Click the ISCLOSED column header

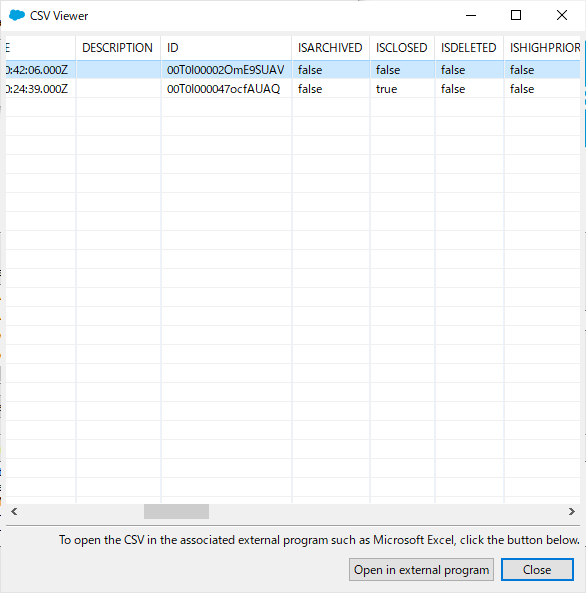click(403, 48)
